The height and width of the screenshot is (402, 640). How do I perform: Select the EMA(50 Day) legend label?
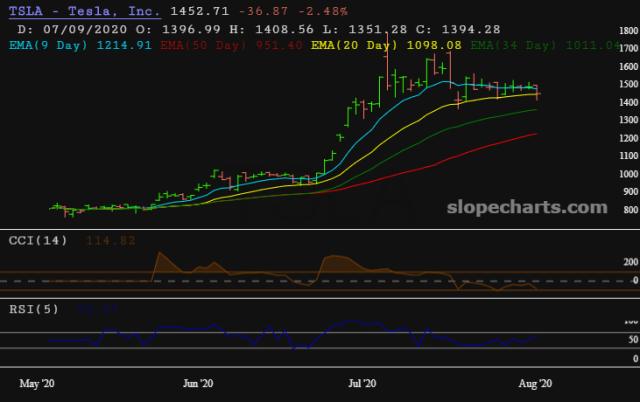204,45
